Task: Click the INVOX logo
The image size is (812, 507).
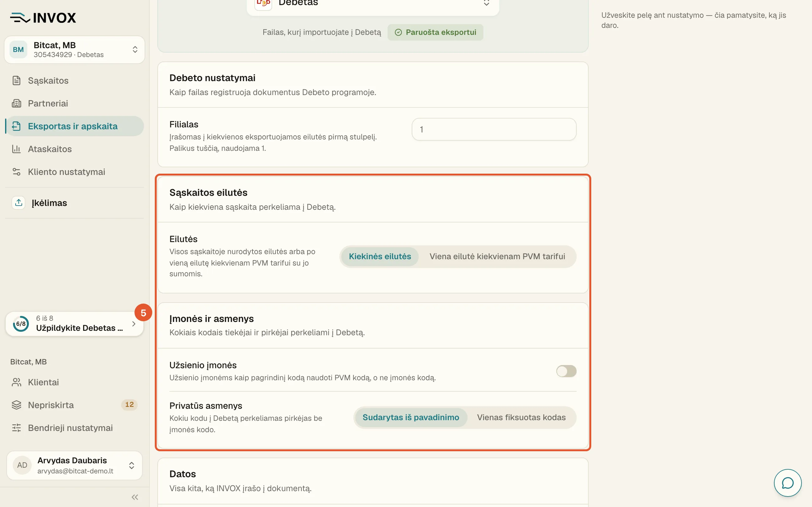Action: coord(43,18)
